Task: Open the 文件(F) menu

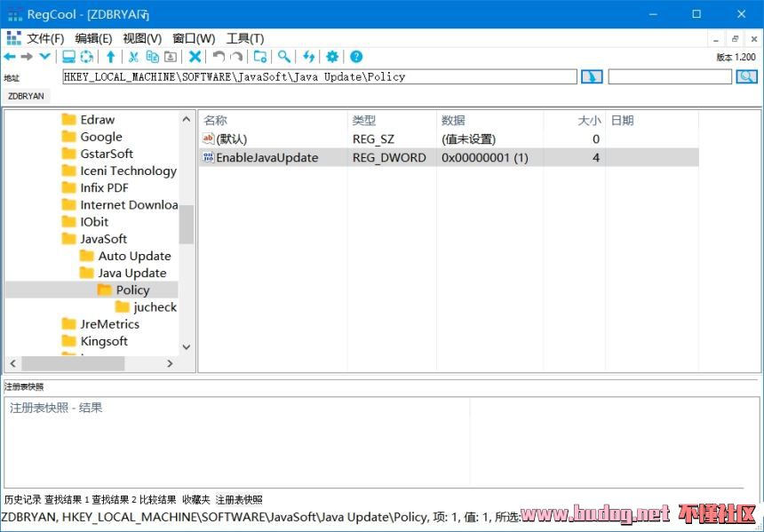Action: pyautogui.click(x=45, y=38)
